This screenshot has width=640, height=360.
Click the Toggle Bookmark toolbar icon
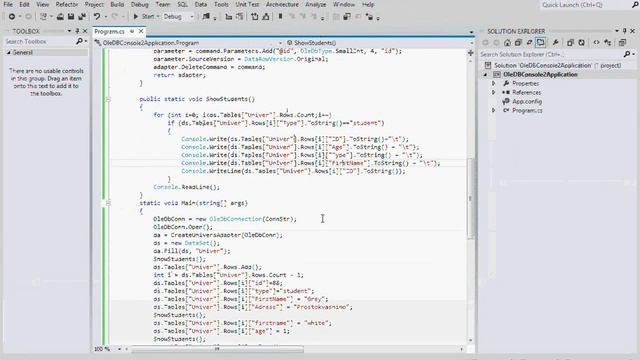point(280,17)
